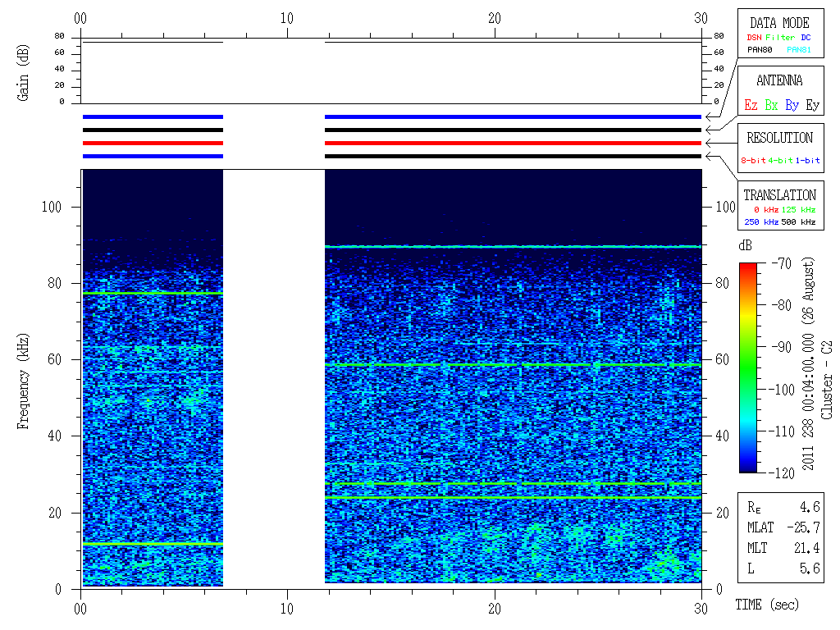The width and height of the screenshot is (840, 630).
Task: Click the red 8-bit label
Action: [x=753, y=160]
